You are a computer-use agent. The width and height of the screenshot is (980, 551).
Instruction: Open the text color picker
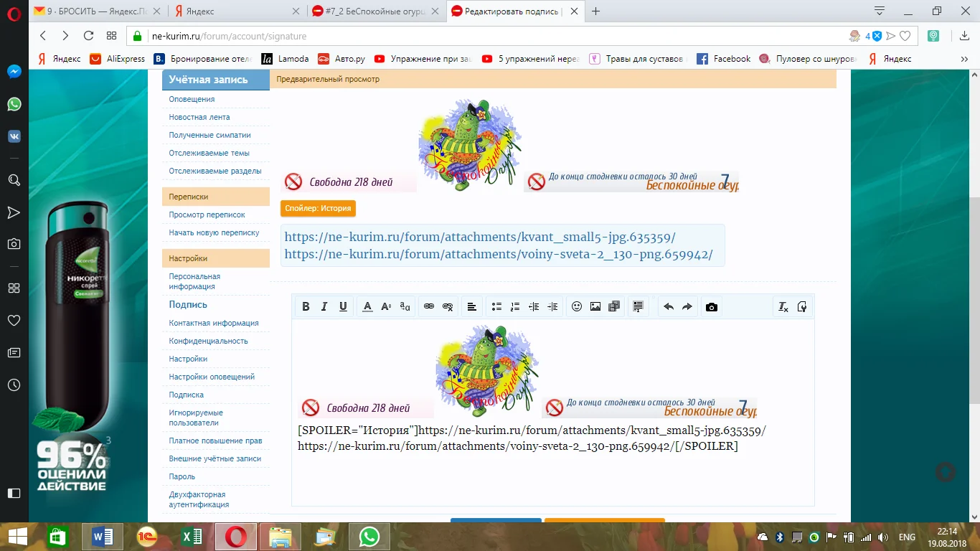click(367, 307)
